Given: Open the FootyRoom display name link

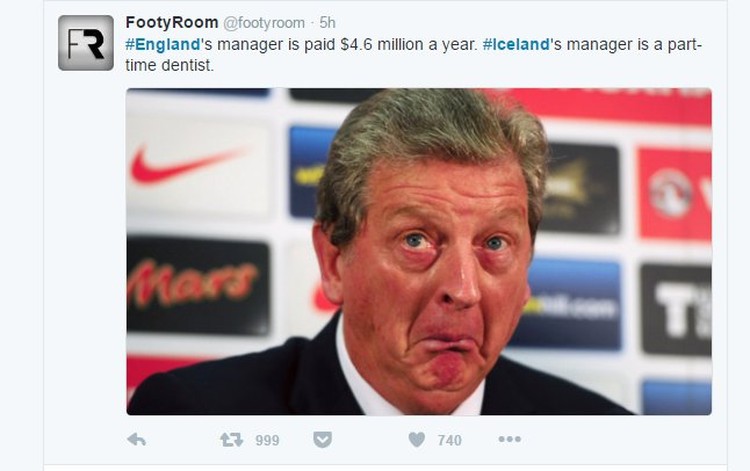Looking at the screenshot, I should [x=172, y=22].
